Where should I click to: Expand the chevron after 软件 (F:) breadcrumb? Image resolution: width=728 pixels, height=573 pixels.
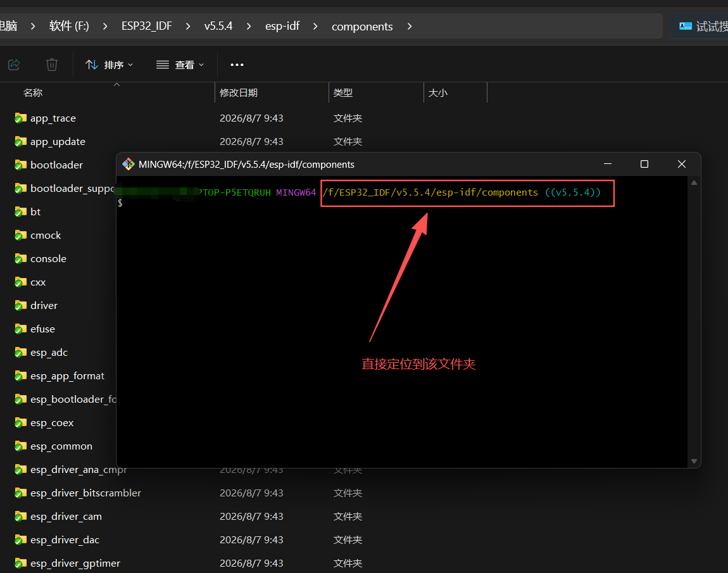(105, 27)
